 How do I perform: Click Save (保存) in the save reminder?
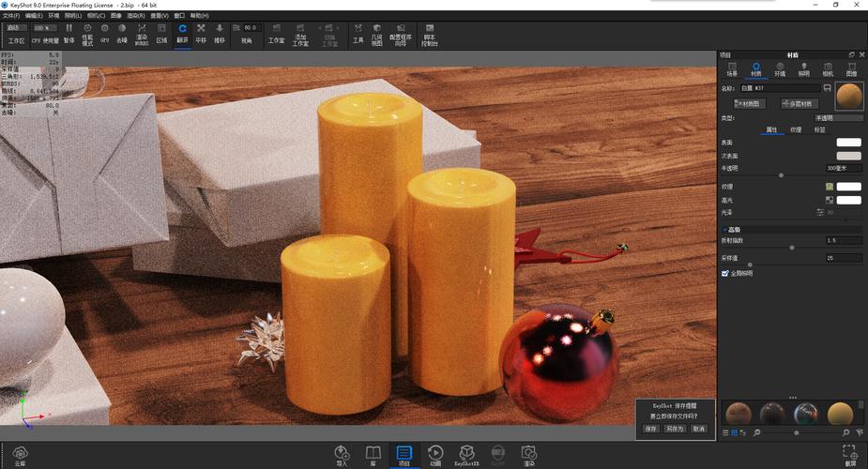pyautogui.click(x=651, y=429)
